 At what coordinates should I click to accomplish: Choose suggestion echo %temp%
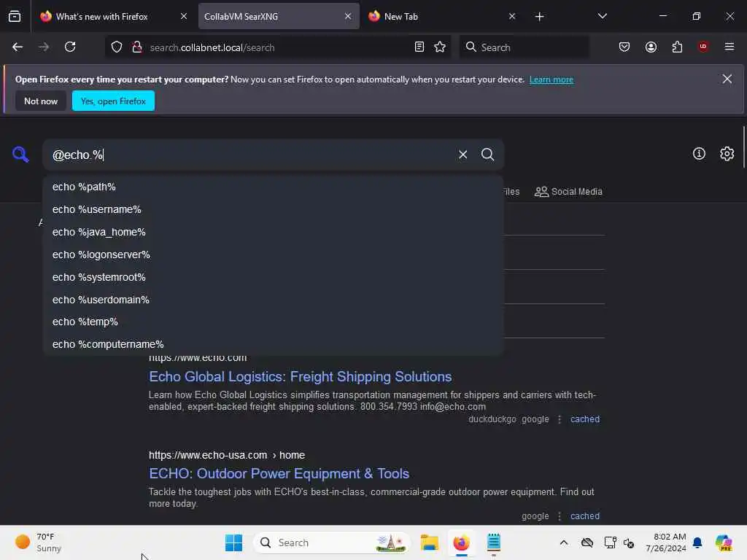tap(274, 322)
